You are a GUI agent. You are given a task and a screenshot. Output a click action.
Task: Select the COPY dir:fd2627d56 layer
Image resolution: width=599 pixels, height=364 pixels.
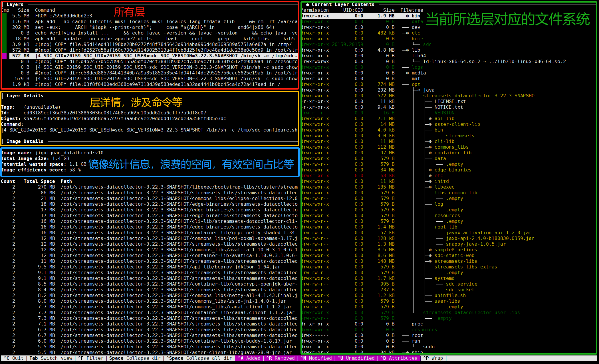154,50
